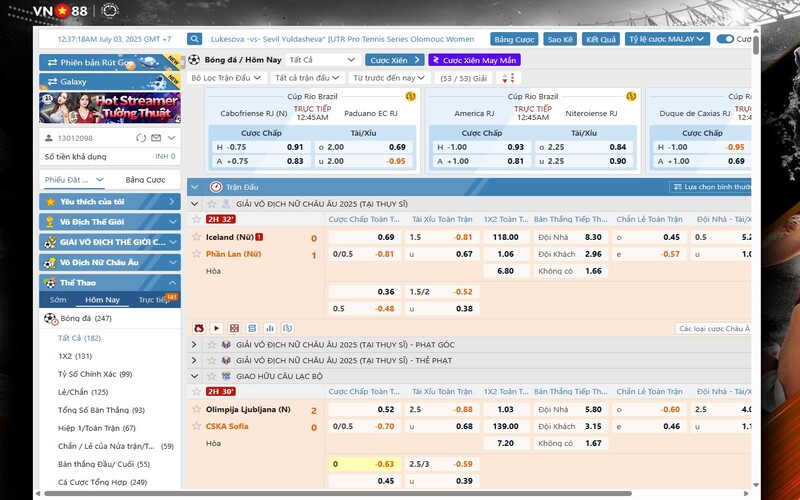Image resolution: width=800 pixels, height=500 pixels.
Task: Switch to the Sớm tab
Action: point(58,299)
